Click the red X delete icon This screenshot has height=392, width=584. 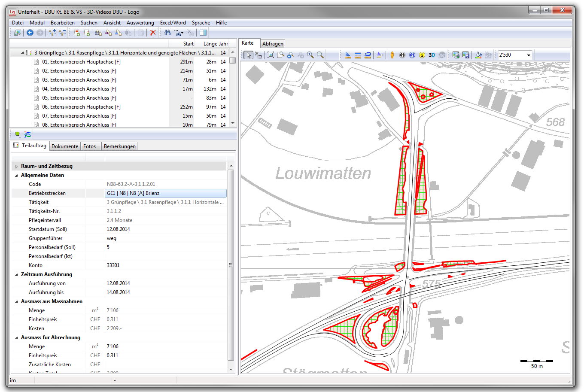(x=153, y=33)
